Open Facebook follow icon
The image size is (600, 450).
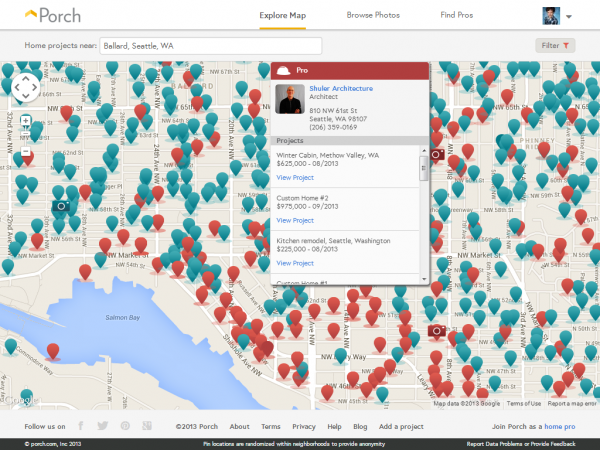(x=81, y=426)
